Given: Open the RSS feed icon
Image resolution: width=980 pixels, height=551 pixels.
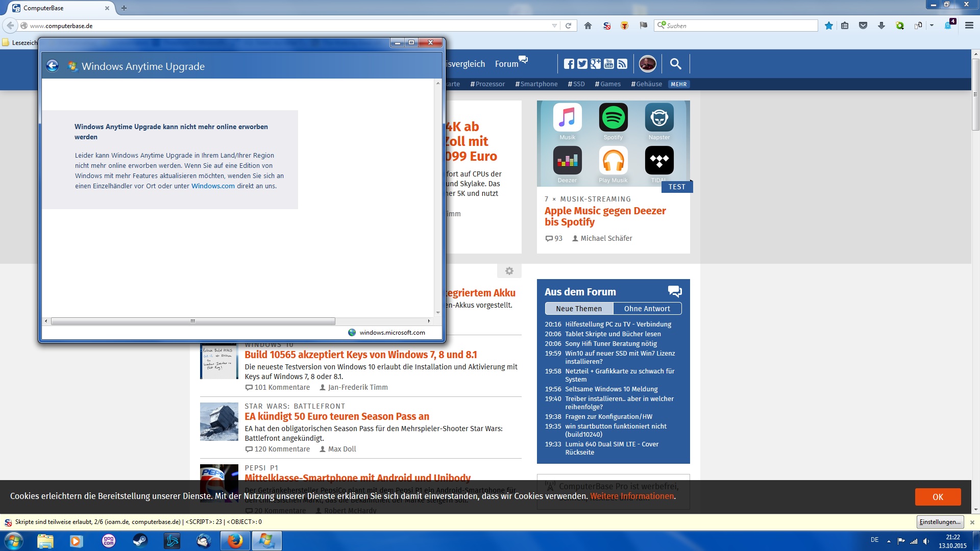Looking at the screenshot, I should coord(622,64).
